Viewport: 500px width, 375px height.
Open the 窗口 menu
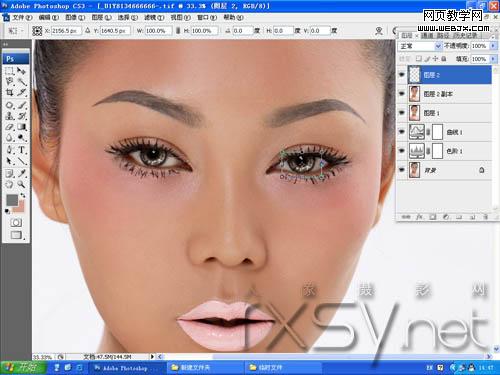tap(207, 17)
